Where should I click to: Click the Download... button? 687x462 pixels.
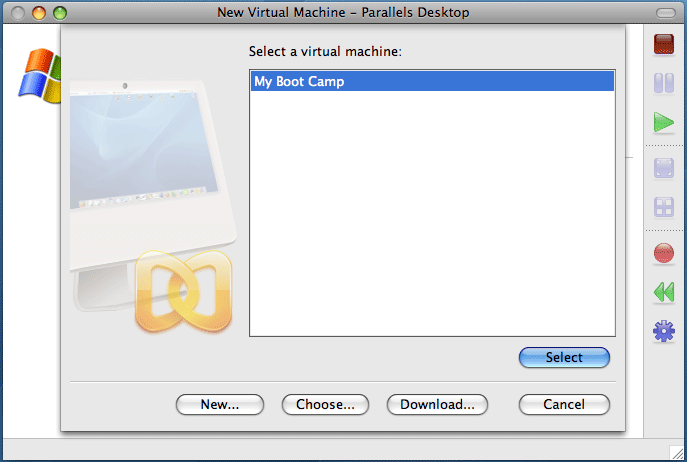tap(437, 404)
